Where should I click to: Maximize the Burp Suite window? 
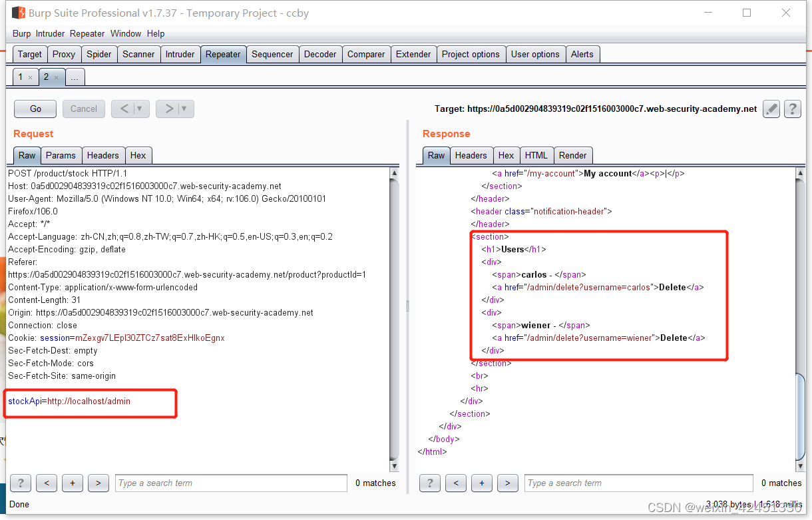tap(747, 13)
